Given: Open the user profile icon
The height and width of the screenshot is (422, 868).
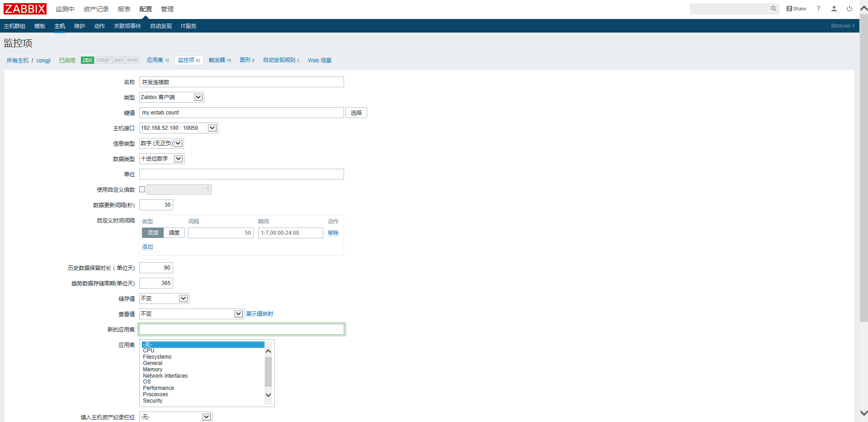Looking at the screenshot, I should [x=834, y=9].
